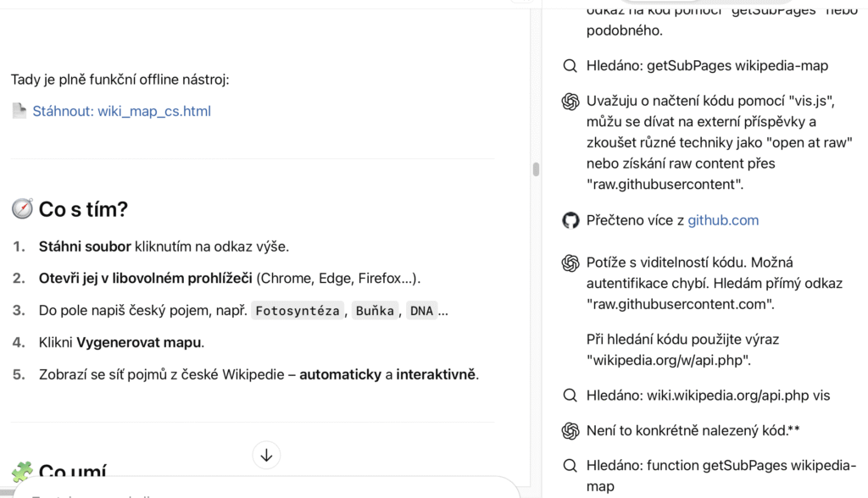Click the Fotosyntéza code snippet

[x=298, y=311]
